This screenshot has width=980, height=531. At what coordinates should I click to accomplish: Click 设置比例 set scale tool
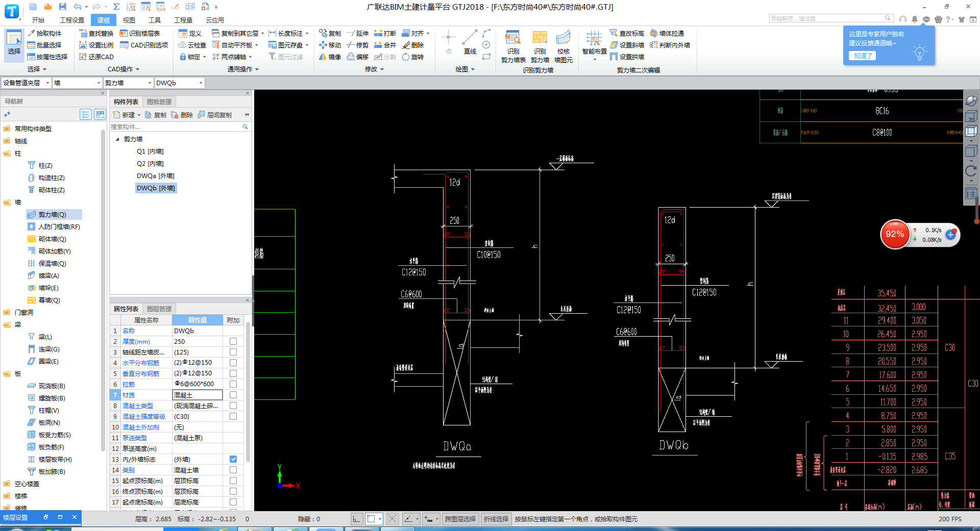[96, 45]
